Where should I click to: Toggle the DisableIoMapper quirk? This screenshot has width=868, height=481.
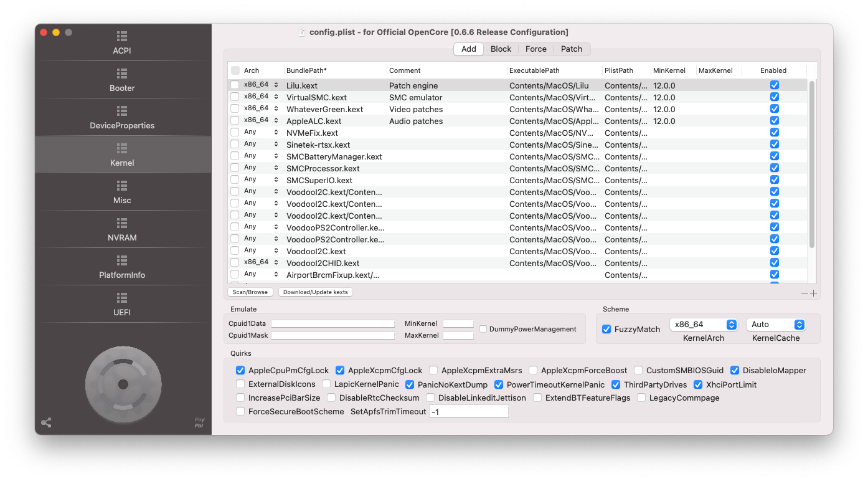click(735, 370)
